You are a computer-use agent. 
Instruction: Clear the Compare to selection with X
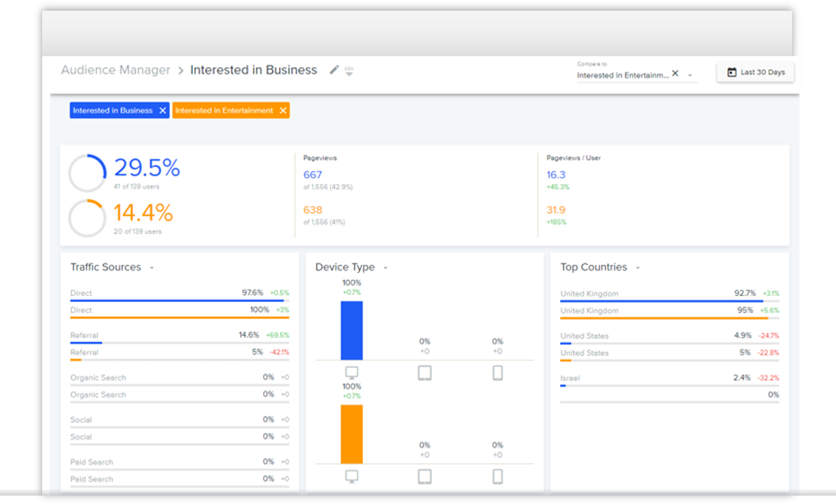[x=675, y=74]
